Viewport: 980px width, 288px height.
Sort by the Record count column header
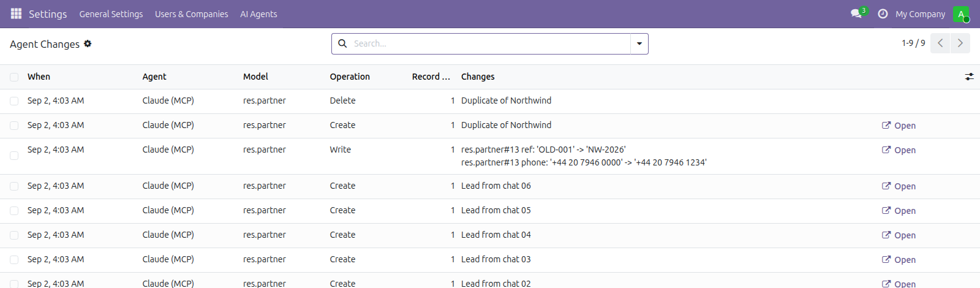pyautogui.click(x=431, y=77)
